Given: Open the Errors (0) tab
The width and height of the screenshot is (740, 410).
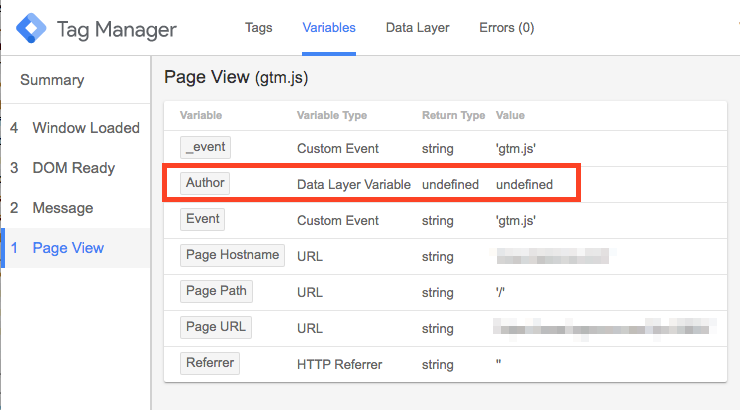Looking at the screenshot, I should tap(506, 27).
